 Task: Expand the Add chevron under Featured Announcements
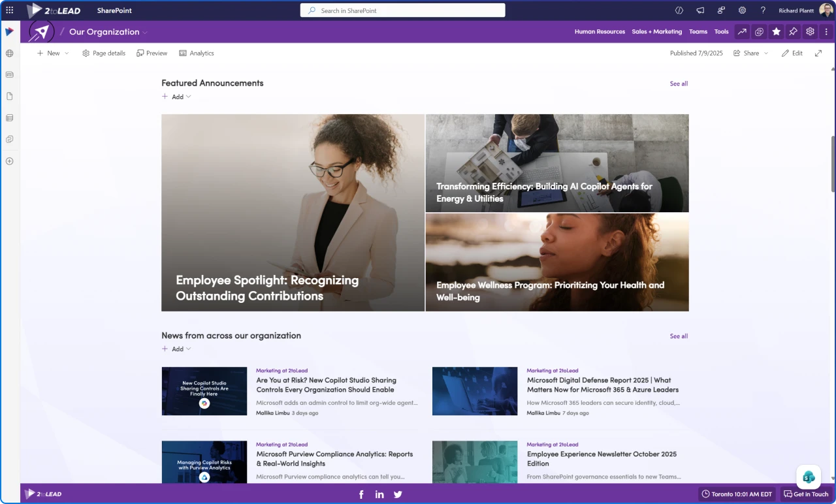pos(188,97)
